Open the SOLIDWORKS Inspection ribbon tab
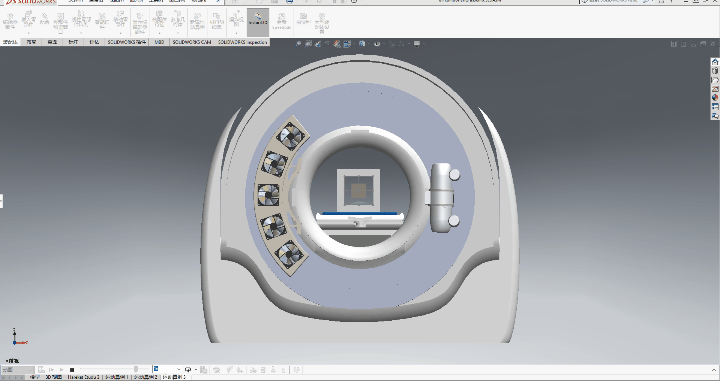The height and width of the screenshot is (381, 720). pyautogui.click(x=242, y=42)
